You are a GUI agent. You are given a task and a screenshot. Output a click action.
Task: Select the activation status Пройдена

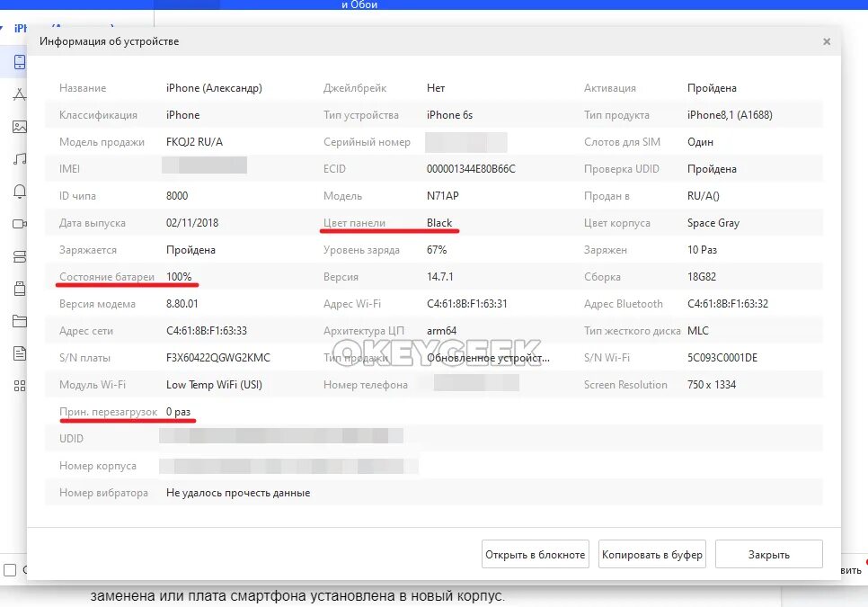click(x=712, y=88)
